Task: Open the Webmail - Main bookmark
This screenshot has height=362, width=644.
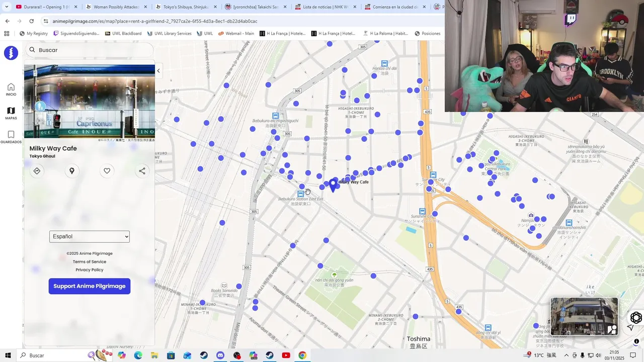Action: 236,34
